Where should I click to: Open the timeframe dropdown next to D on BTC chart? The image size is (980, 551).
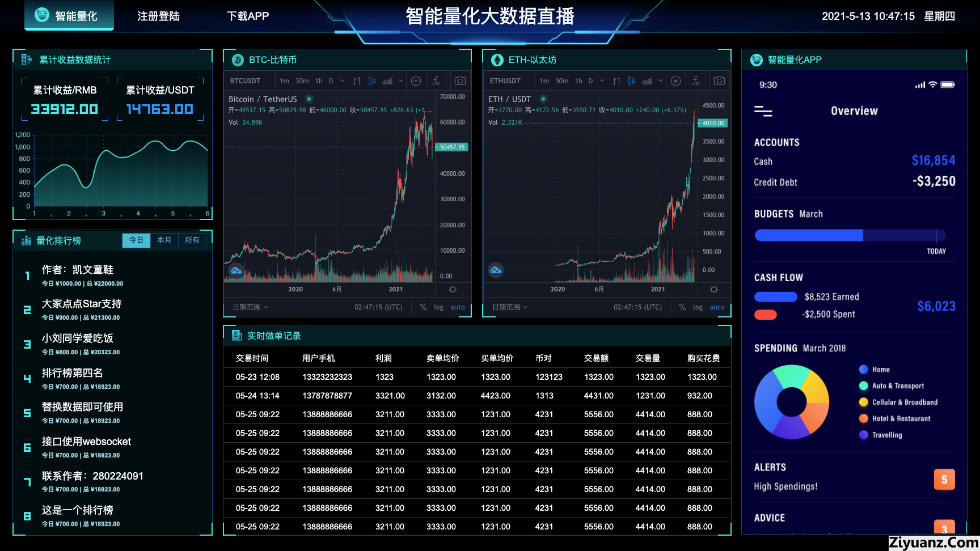point(341,80)
